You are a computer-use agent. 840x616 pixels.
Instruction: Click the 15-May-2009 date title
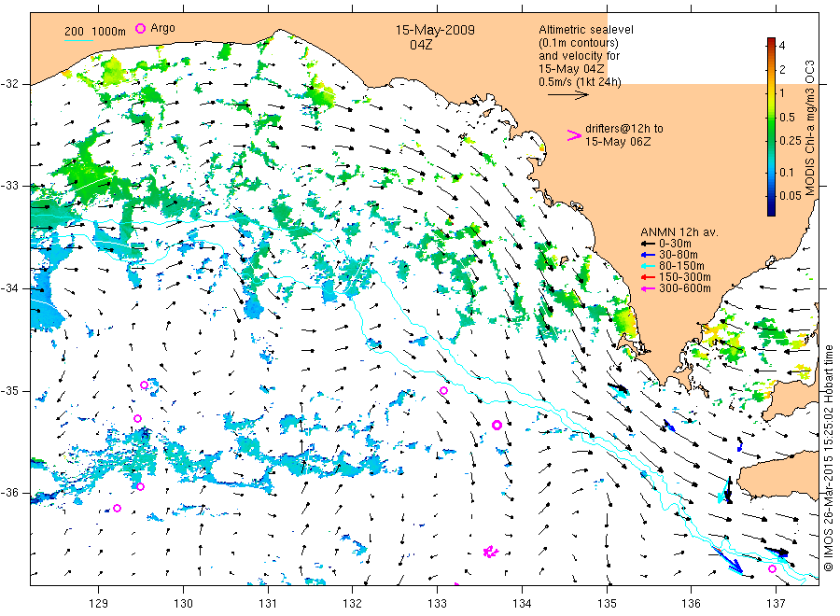coord(435,30)
